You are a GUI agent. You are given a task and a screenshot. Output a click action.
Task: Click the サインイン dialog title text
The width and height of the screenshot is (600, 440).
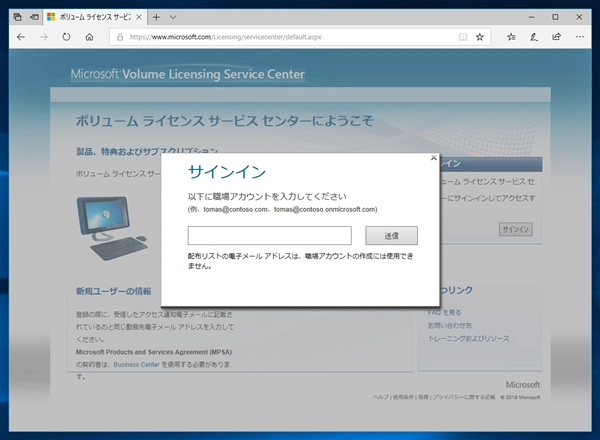tap(227, 172)
